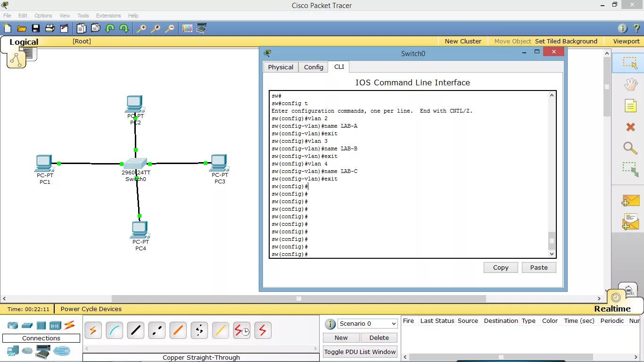The width and height of the screenshot is (644, 362).
Task: Switch to the Physical tab in Switch0
Action: click(281, 67)
